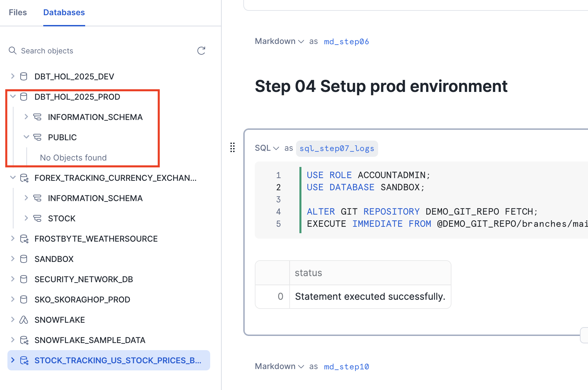
Task: Click the refresh objects icon
Action: click(201, 51)
